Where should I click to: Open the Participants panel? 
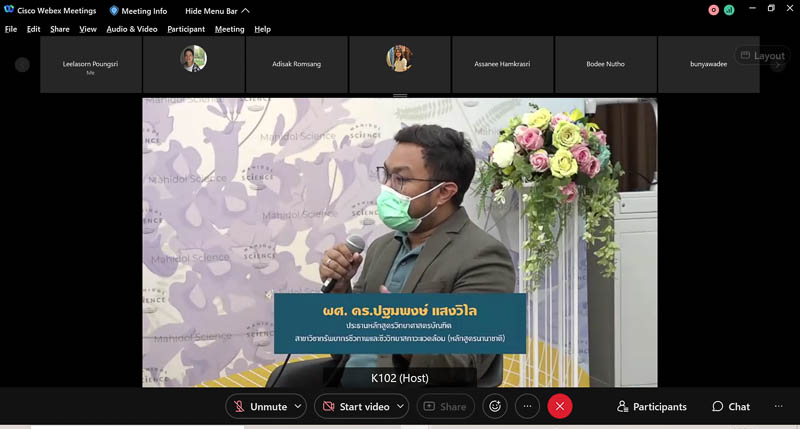[x=652, y=407]
